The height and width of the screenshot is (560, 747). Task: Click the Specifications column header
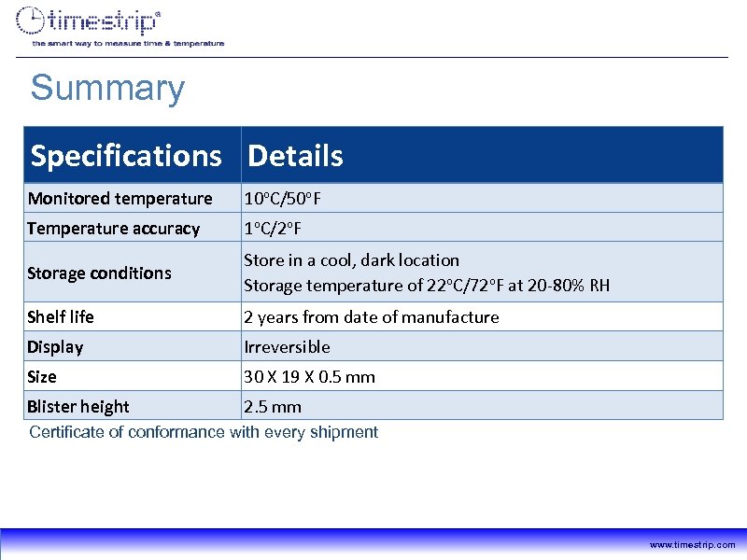[x=133, y=155]
